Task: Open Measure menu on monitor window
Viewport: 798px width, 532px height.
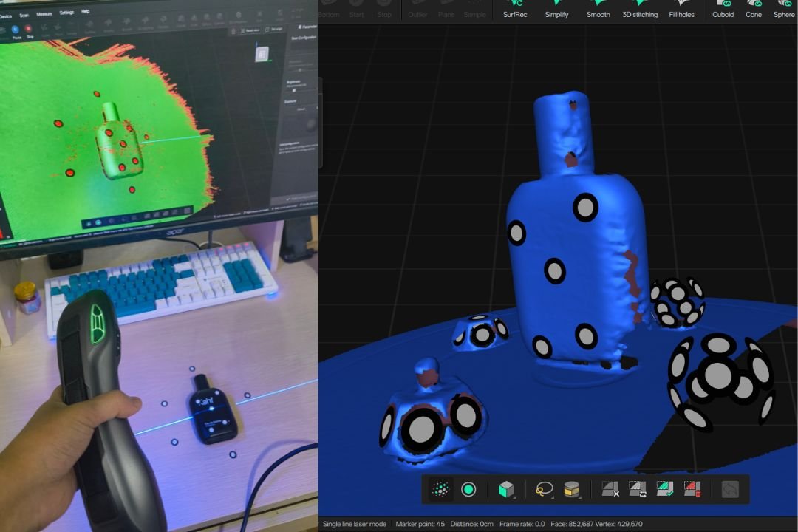Action: tap(44, 14)
